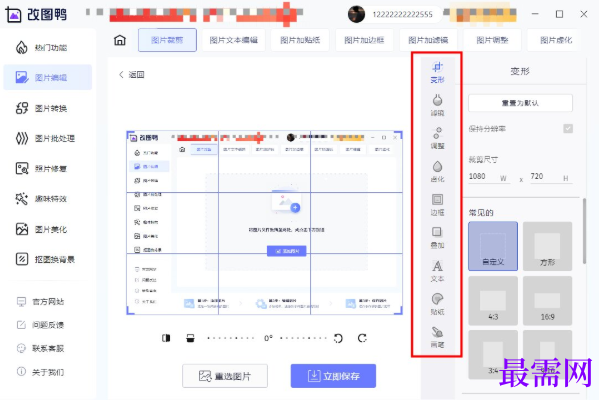Open 关于我们 in the sidebar
611x404 pixels.
click(41, 372)
